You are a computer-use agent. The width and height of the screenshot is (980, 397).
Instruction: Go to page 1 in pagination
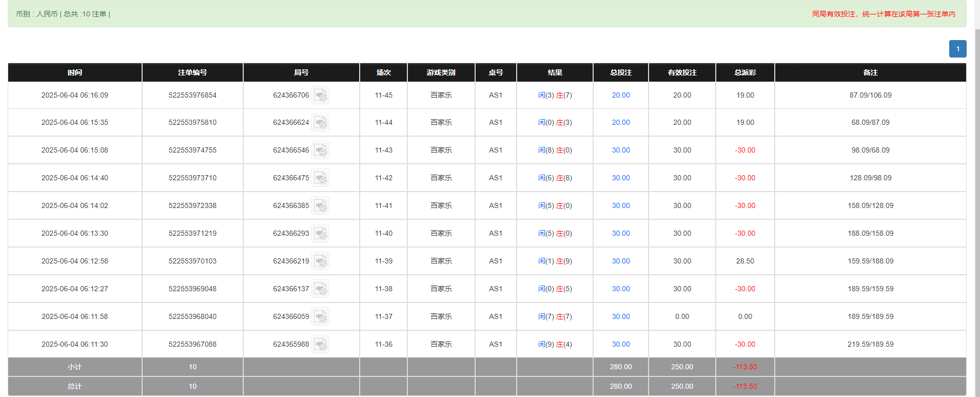957,49
